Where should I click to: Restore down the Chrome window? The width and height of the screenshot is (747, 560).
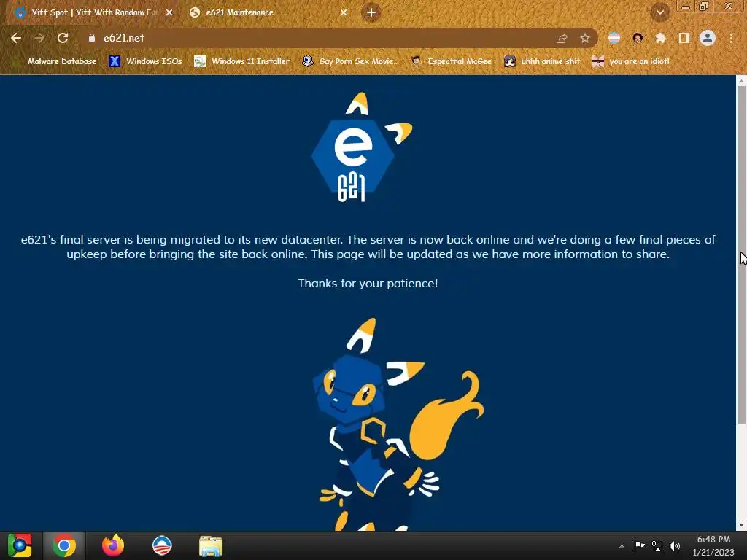(704, 6)
